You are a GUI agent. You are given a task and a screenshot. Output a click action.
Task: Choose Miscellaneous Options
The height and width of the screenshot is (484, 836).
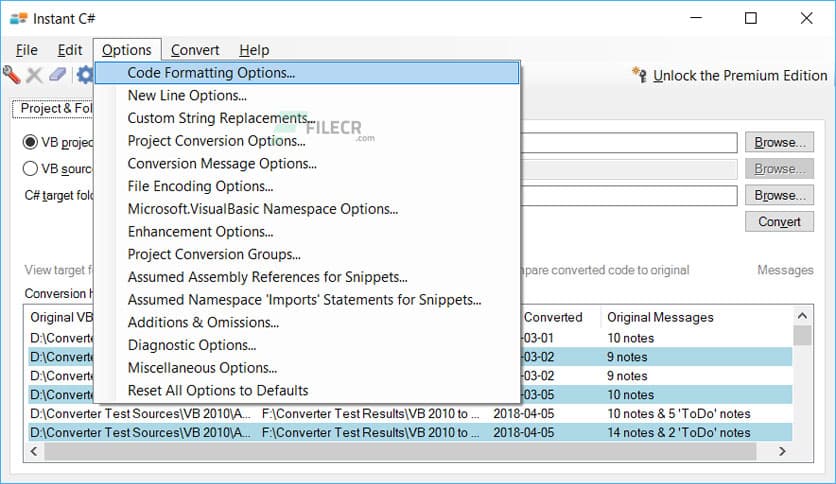click(x=307, y=368)
